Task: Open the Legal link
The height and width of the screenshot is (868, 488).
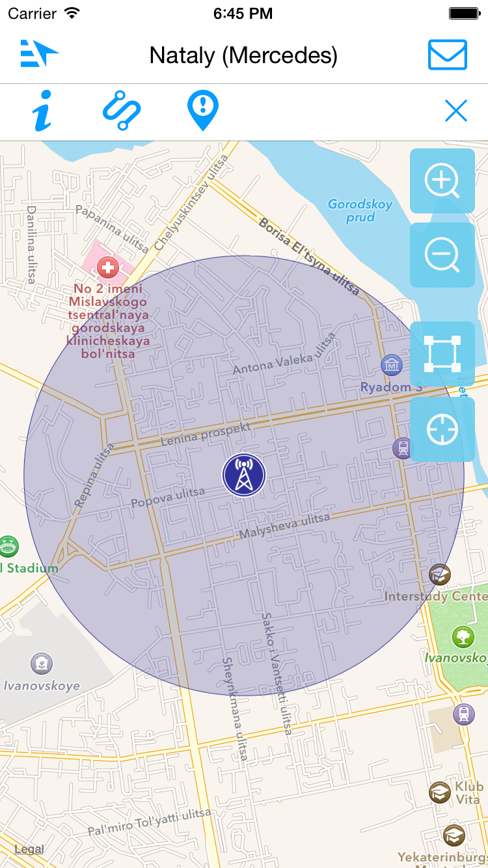Action: coord(29,849)
